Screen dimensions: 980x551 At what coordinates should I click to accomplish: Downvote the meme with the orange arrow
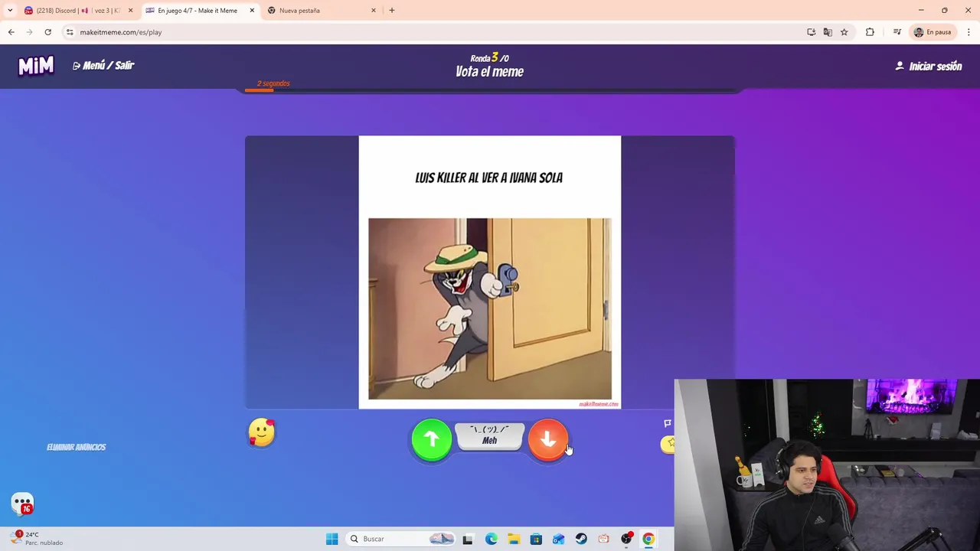pos(547,439)
